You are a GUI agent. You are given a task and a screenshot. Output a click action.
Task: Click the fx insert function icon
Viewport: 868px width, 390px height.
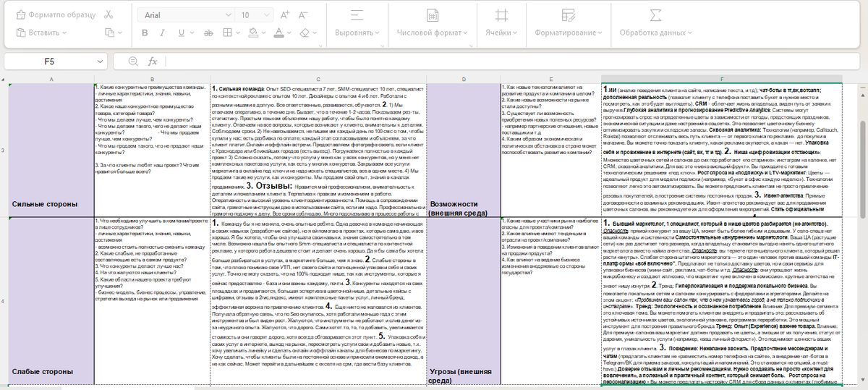(153, 62)
